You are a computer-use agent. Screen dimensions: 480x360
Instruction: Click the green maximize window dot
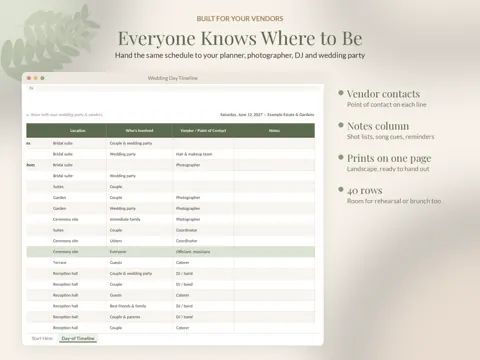42,78
